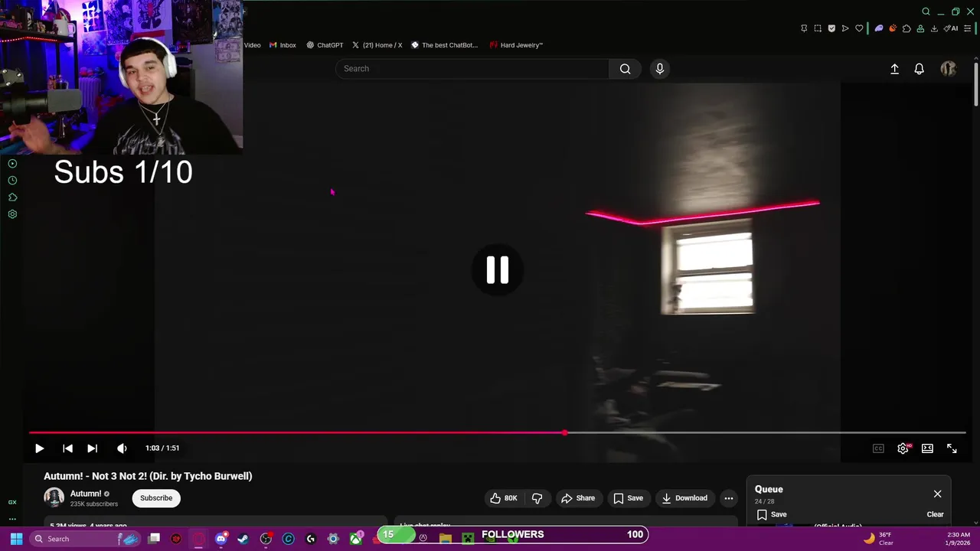Open the sidebar Settings gear

12,214
